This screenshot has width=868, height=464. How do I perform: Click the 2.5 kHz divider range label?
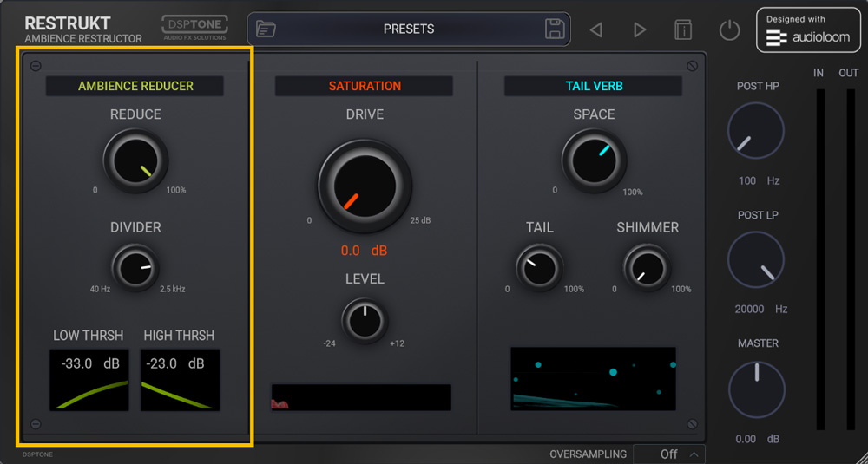172,289
